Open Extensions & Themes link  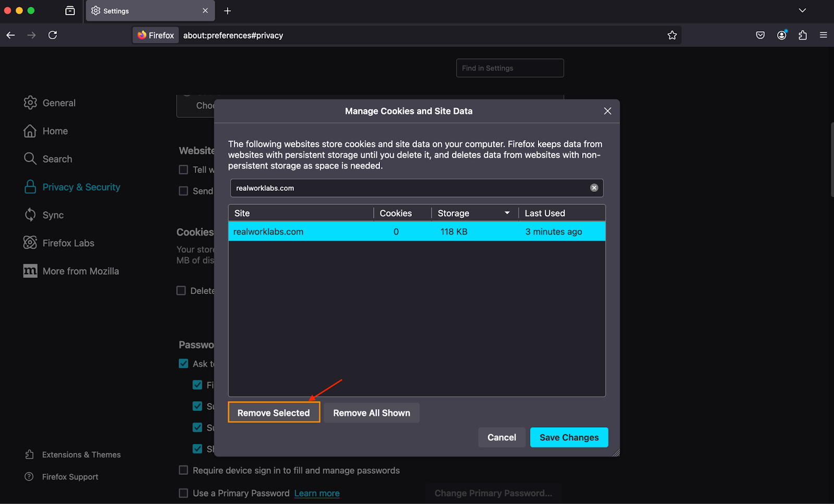[x=73, y=454]
